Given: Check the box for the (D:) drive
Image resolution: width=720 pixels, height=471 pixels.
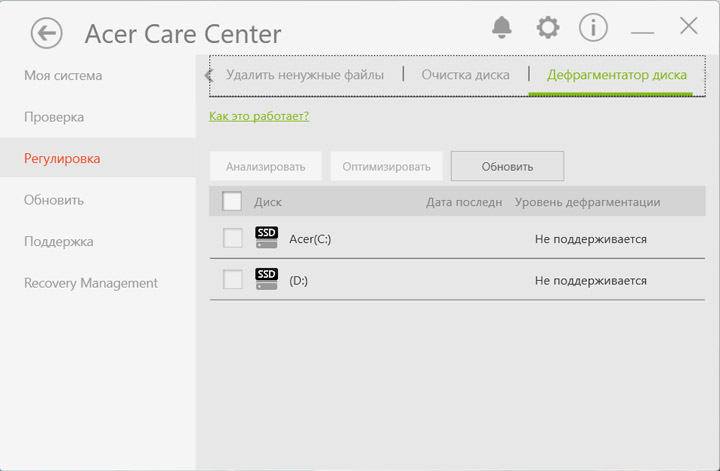Looking at the screenshot, I should [x=232, y=280].
